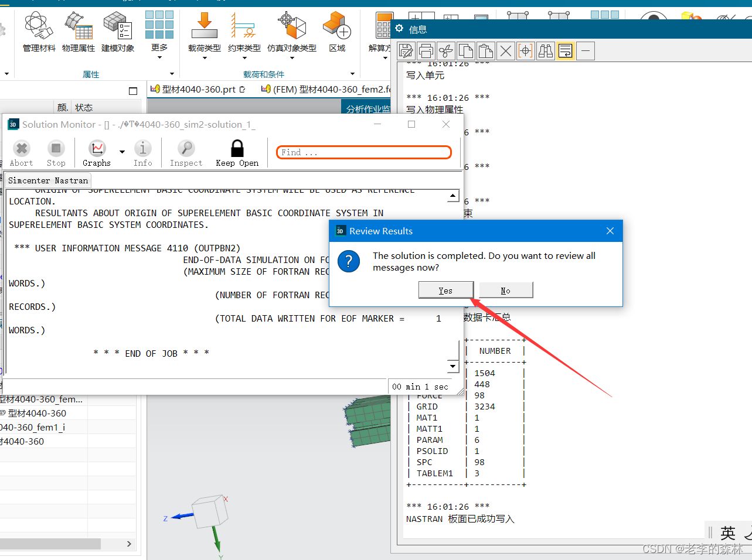Click the Inspect magnifier in Solution Monitor
752x560 pixels.
186,153
